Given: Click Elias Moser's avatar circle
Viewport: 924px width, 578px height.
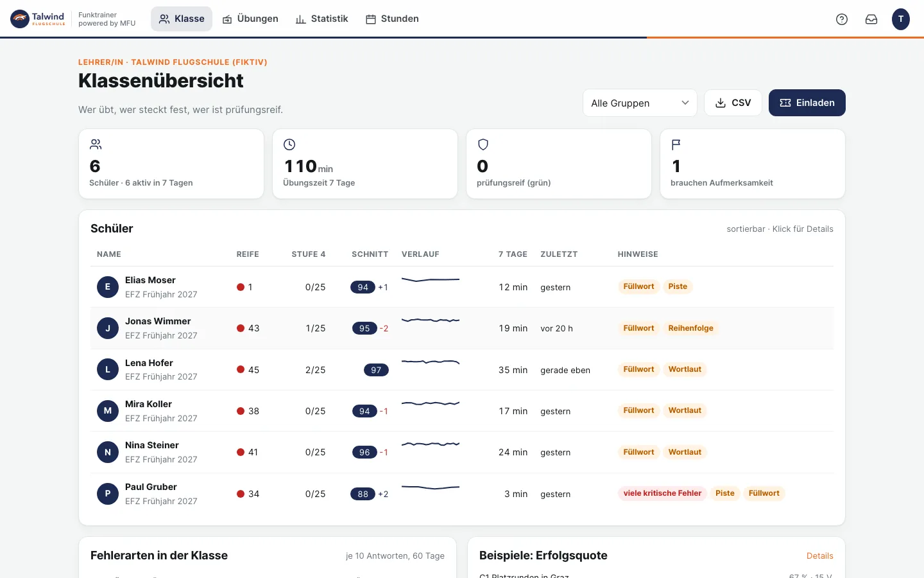Looking at the screenshot, I should pos(108,287).
